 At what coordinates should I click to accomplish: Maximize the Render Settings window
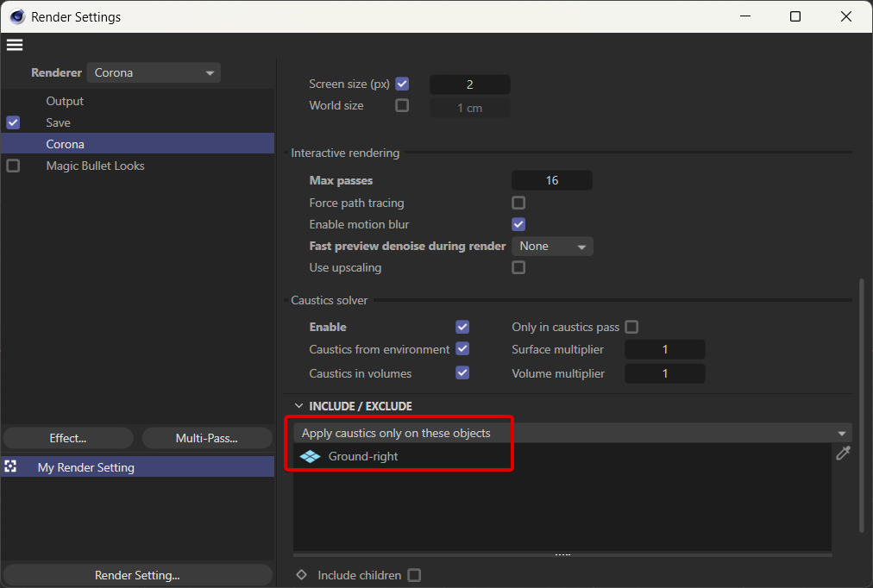coord(795,16)
